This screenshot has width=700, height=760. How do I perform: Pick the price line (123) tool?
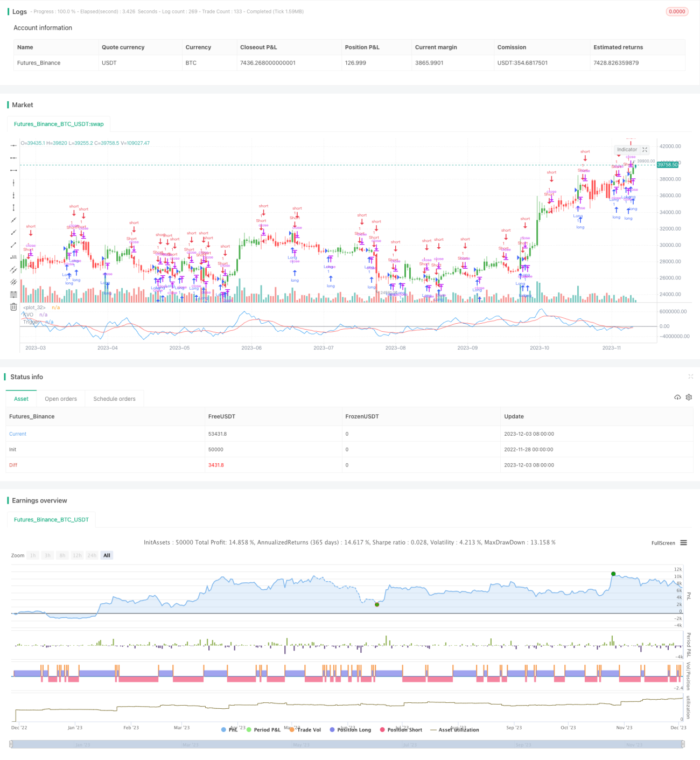[x=13, y=257]
